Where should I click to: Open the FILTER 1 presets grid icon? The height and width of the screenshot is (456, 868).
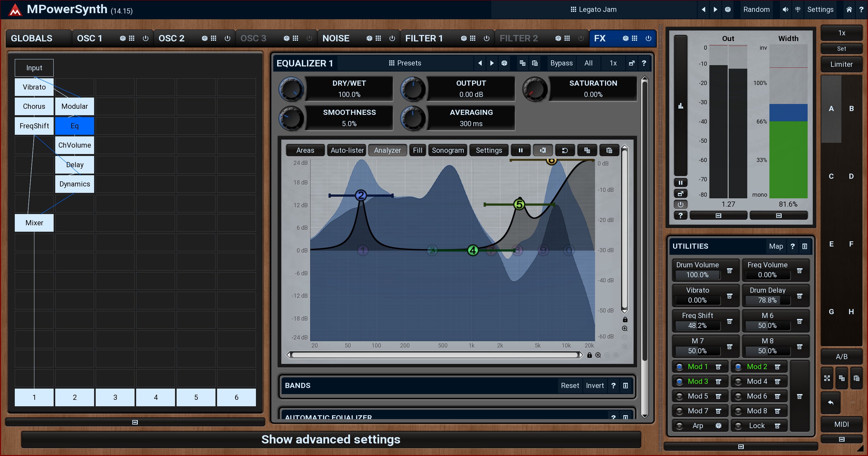tap(473, 39)
